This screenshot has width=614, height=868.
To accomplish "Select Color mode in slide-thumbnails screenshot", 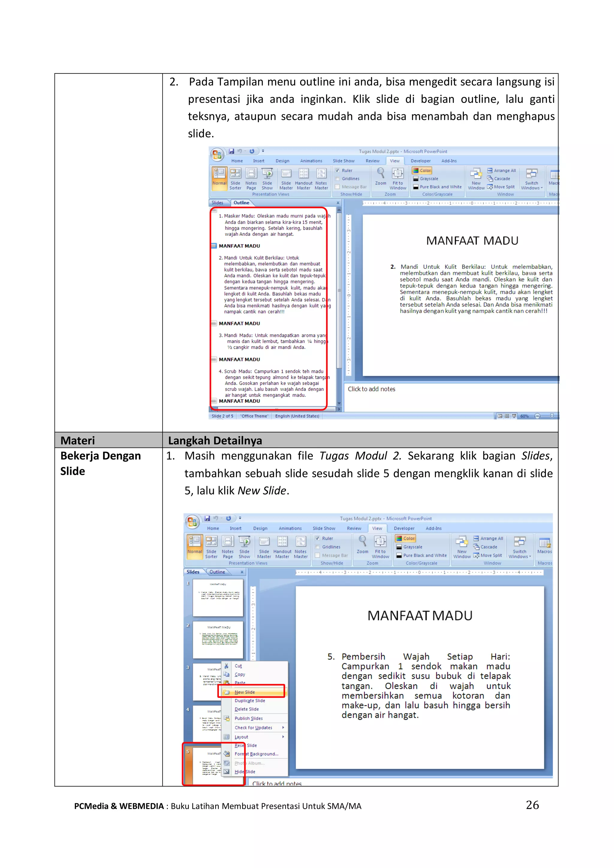I will 405,539.
